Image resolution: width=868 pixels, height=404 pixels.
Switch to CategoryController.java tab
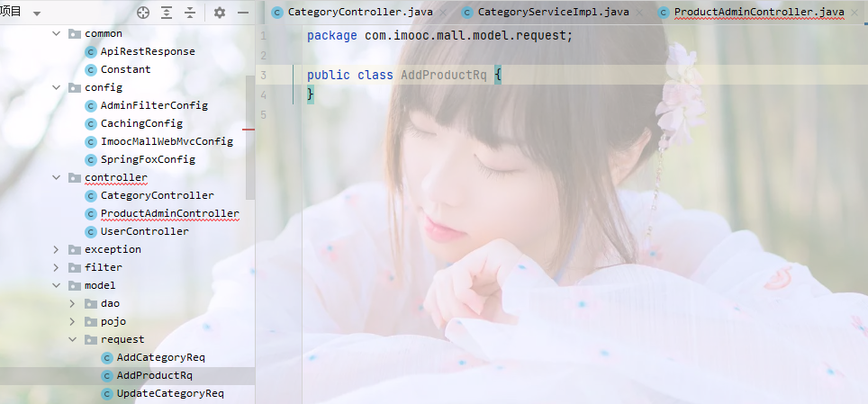coord(360,13)
